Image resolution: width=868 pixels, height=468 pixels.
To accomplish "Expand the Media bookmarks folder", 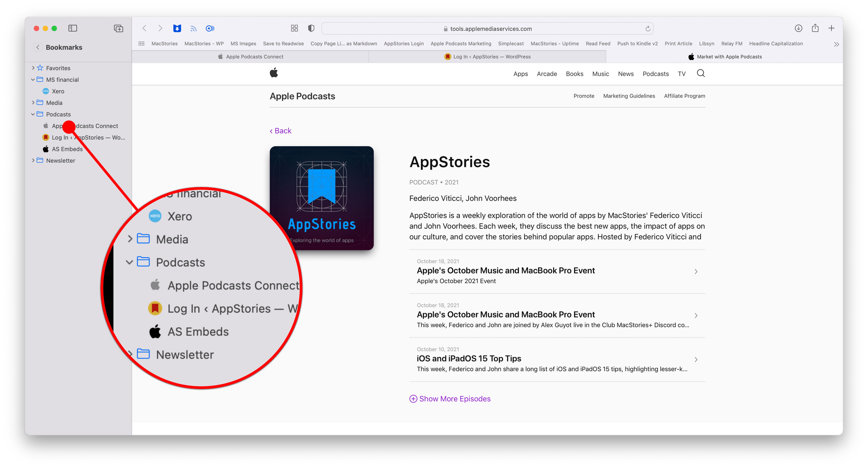I will pyautogui.click(x=33, y=103).
